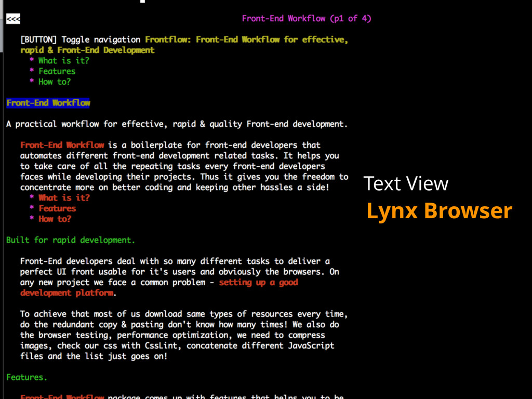Screen dimensions: 532x399
Task: Open the red 'What is it?' link
Action: pyautogui.click(x=64, y=198)
